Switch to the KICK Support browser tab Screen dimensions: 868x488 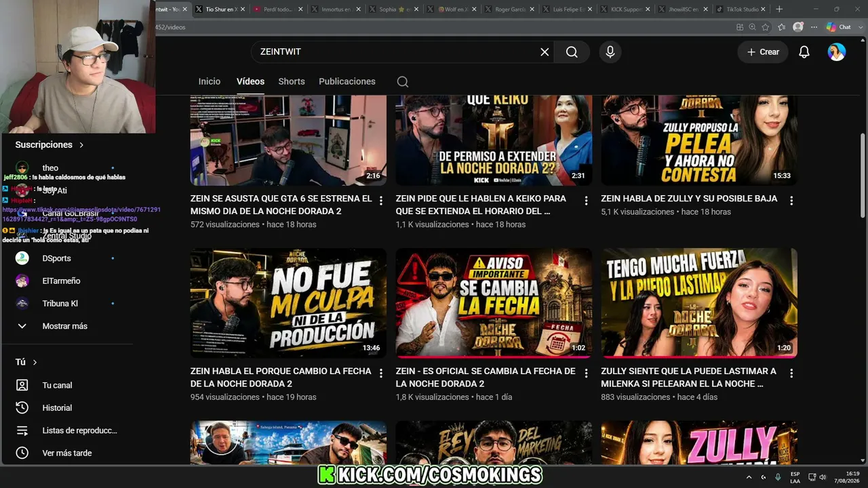tap(625, 9)
